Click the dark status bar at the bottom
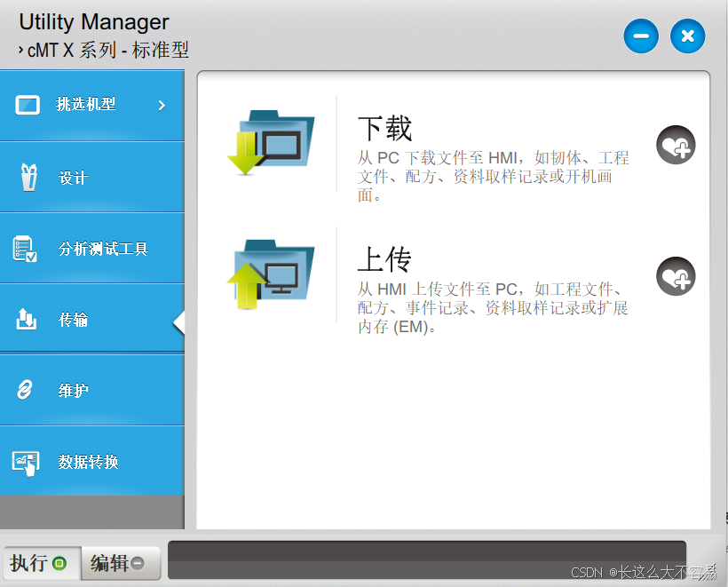This screenshot has width=728, height=587. [427, 559]
